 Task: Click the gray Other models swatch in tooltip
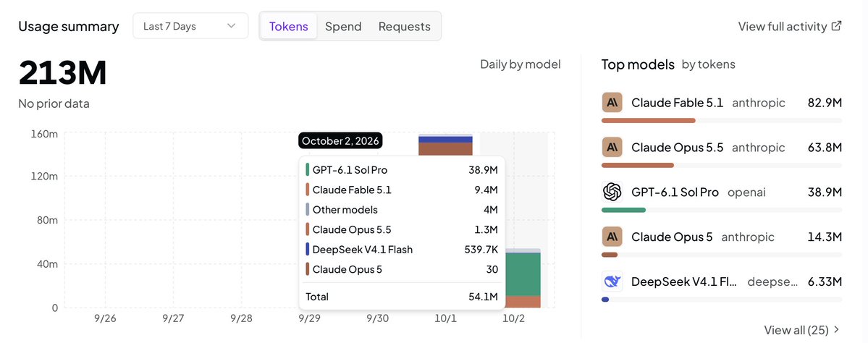(307, 210)
